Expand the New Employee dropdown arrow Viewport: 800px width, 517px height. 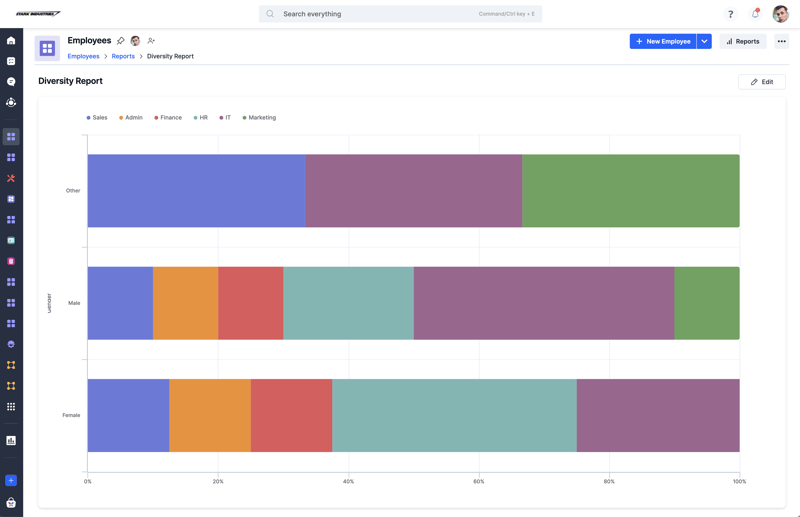coord(704,41)
